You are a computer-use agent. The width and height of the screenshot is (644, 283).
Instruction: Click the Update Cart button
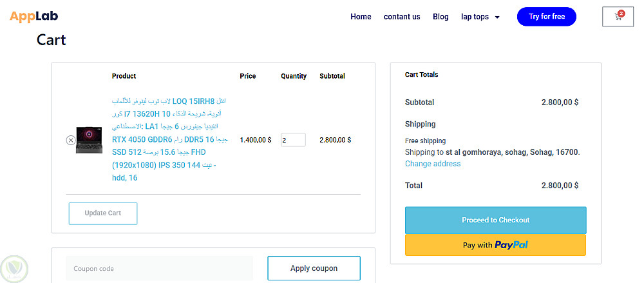coord(103,213)
